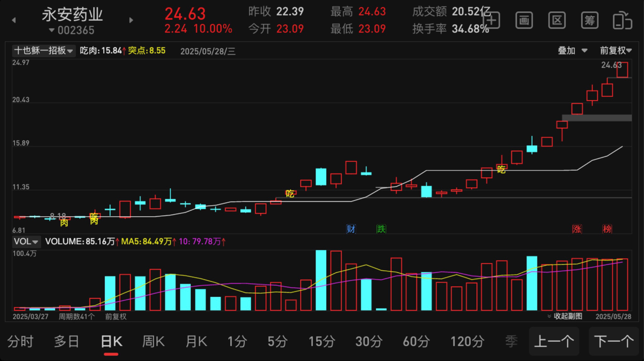
Task: Click the stock name 永安药业
Action: point(72,15)
